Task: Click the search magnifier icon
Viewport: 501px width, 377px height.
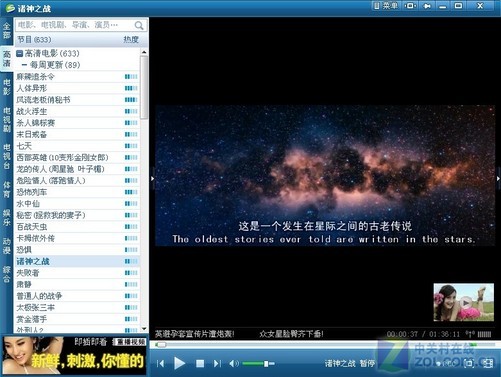Action: tap(139, 25)
